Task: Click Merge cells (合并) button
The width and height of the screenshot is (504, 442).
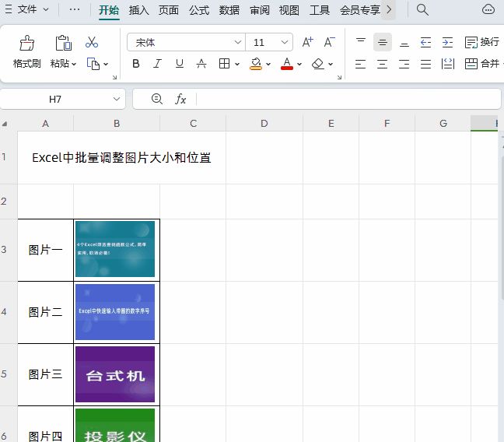Action: tap(481, 64)
